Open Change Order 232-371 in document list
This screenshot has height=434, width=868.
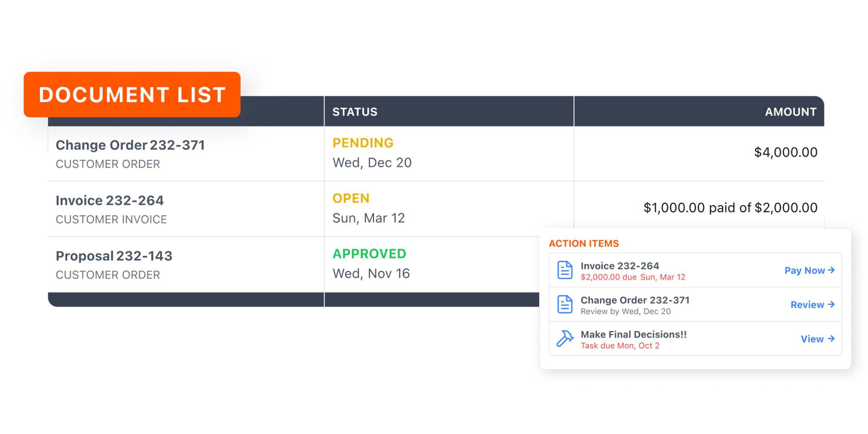tap(130, 145)
